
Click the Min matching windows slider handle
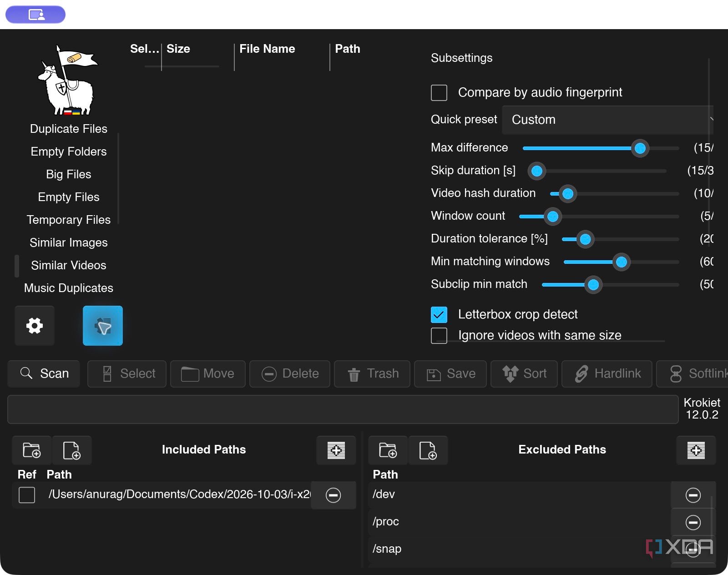[622, 262]
